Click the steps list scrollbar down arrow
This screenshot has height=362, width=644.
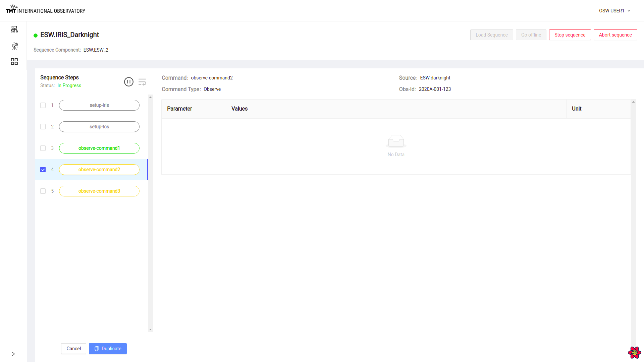pos(150,329)
